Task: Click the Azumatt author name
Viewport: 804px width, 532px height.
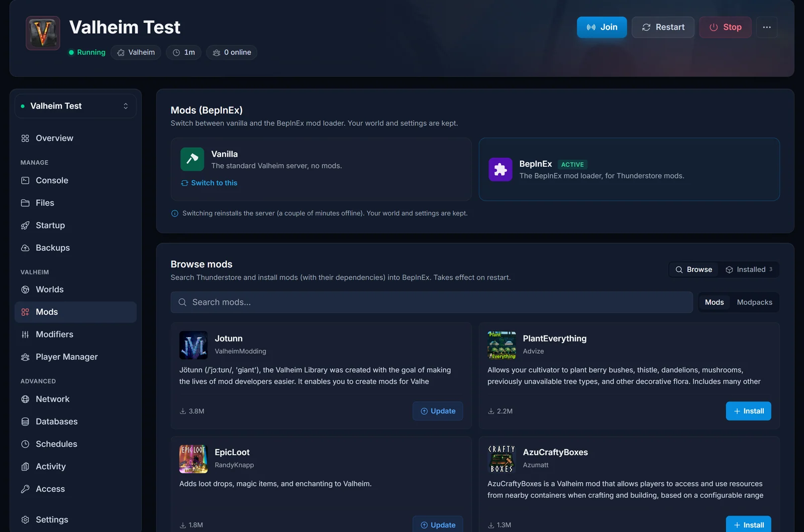Action: click(x=536, y=465)
